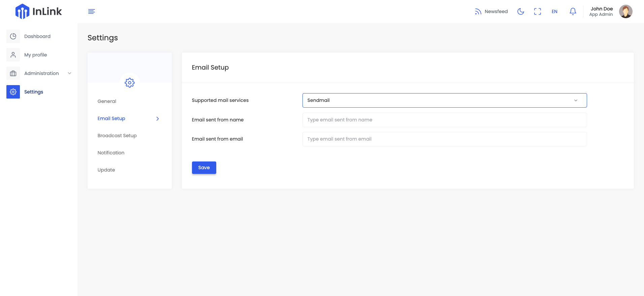Toggle dark mode moon icon

click(x=521, y=11)
